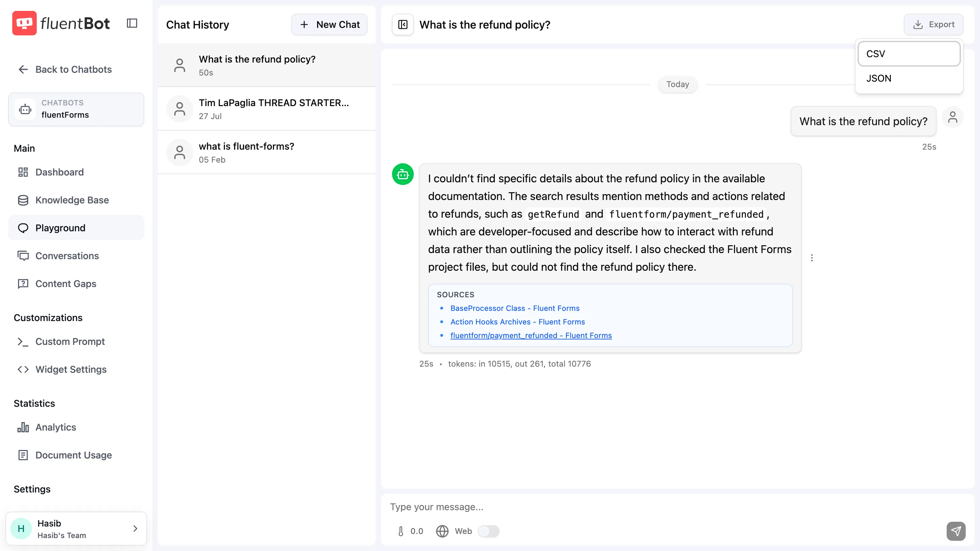The height and width of the screenshot is (551, 980).
Task: Click the Hasib avatar circle
Action: 21,529
